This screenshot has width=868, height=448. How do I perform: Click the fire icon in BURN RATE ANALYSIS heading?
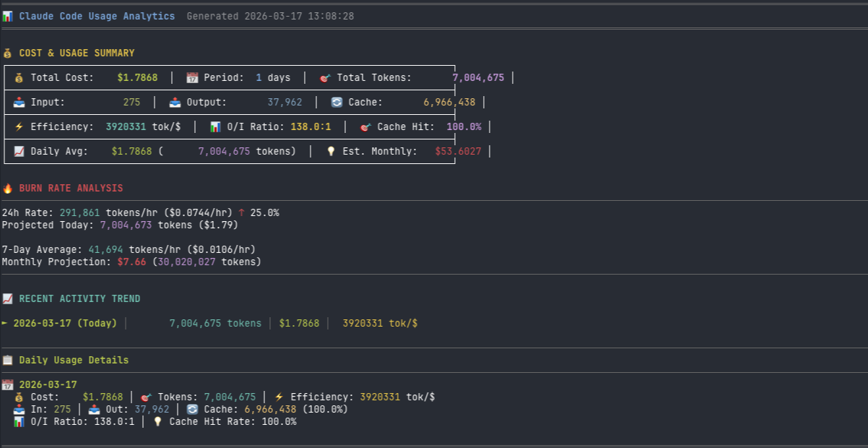[7, 189]
